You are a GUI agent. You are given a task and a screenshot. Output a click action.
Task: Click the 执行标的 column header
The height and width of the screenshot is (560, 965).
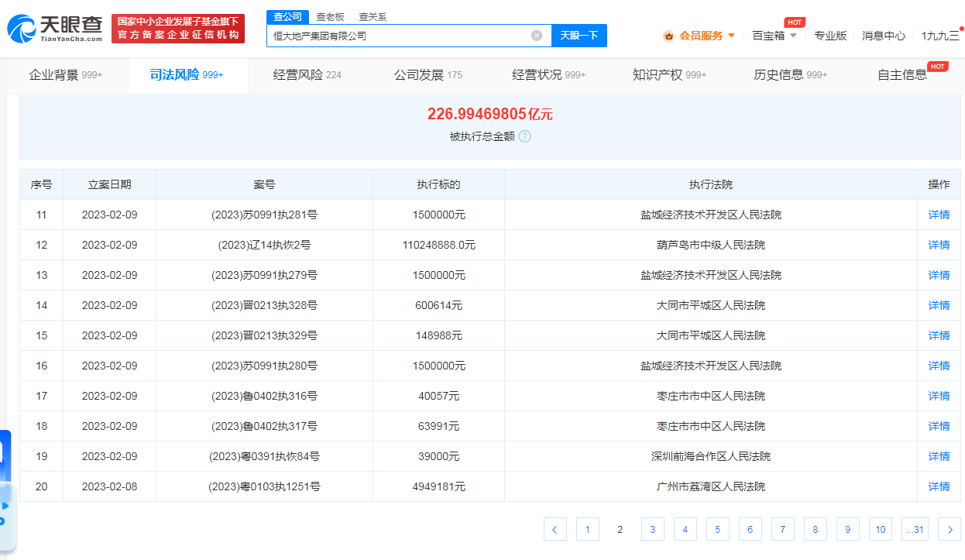pos(439,184)
